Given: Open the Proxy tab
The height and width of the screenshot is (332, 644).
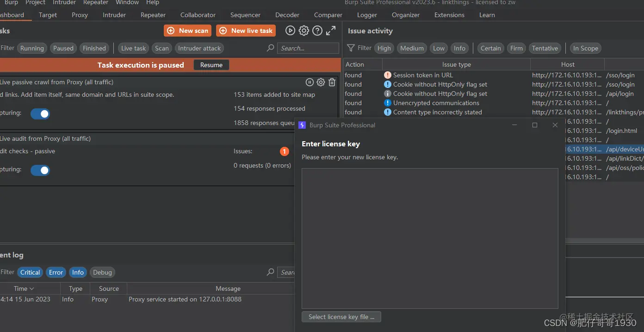Looking at the screenshot, I should pyautogui.click(x=80, y=15).
